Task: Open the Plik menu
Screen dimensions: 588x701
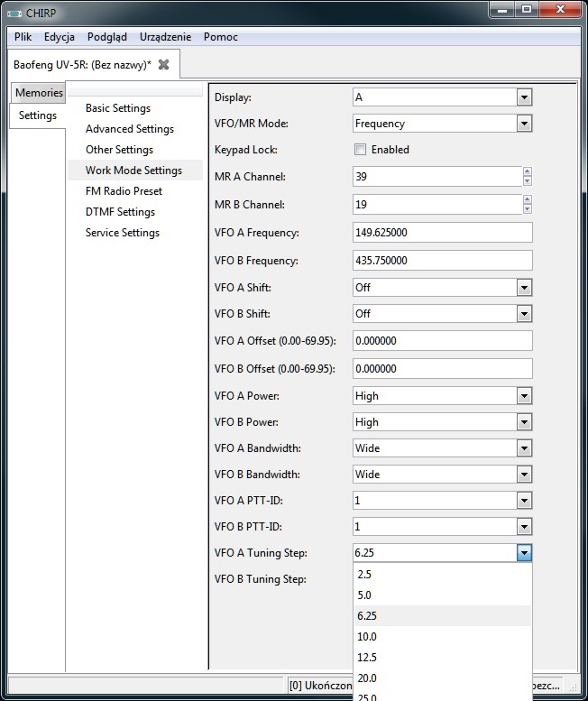Action: (x=23, y=37)
